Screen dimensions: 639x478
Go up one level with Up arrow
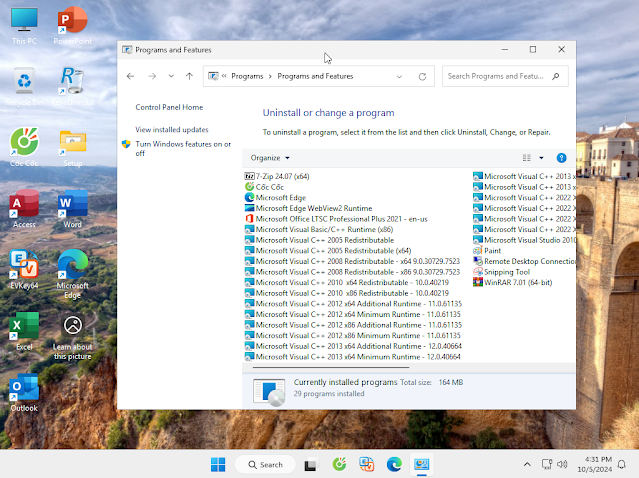189,76
